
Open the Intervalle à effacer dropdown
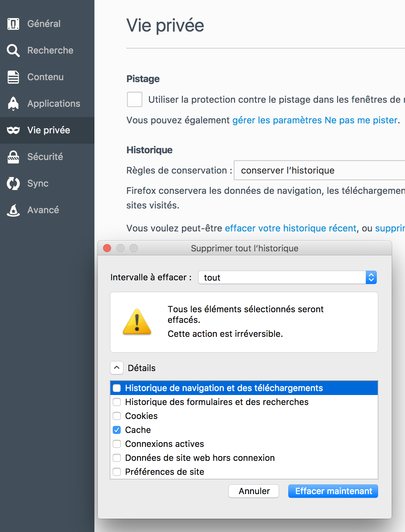click(287, 277)
